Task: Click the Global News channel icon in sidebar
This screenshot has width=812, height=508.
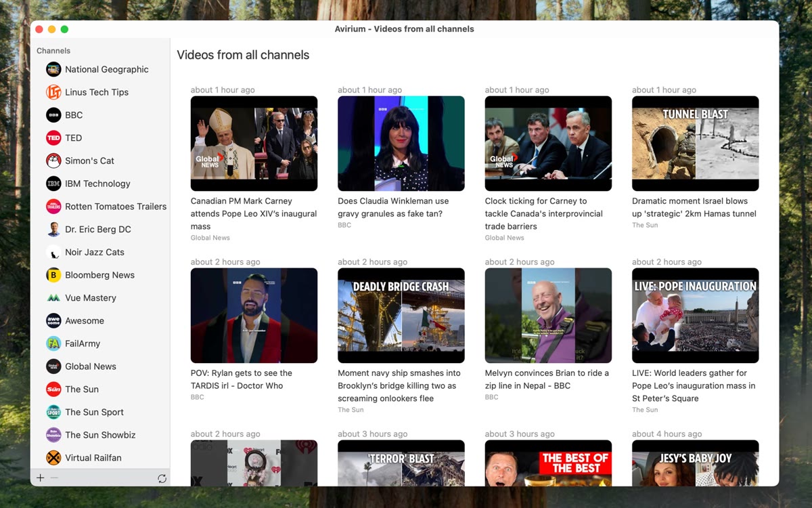Action: (x=53, y=366)
